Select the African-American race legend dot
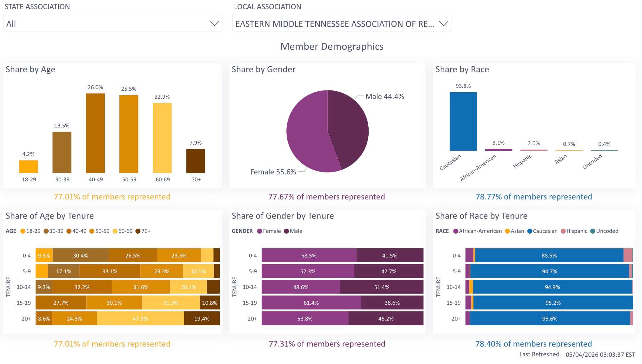 [x=456, y=231]
